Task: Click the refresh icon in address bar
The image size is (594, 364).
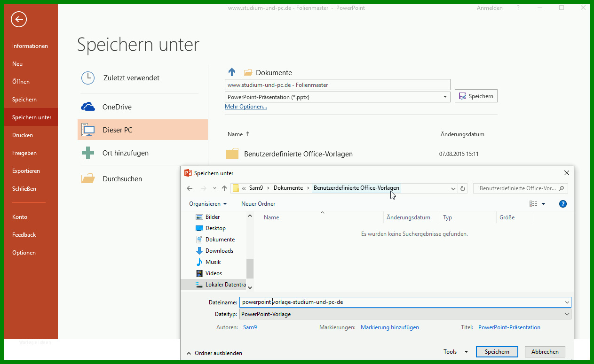Action: coord(463,188)
